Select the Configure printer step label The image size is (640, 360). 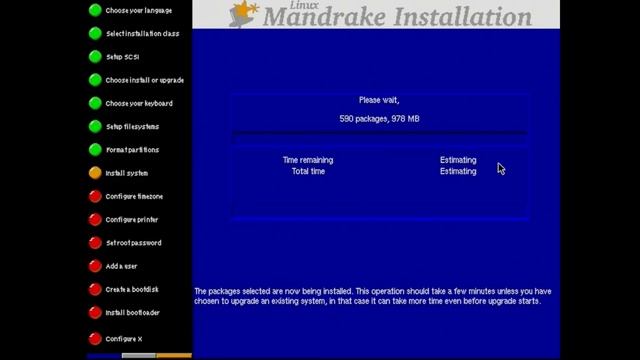[131, 220]
